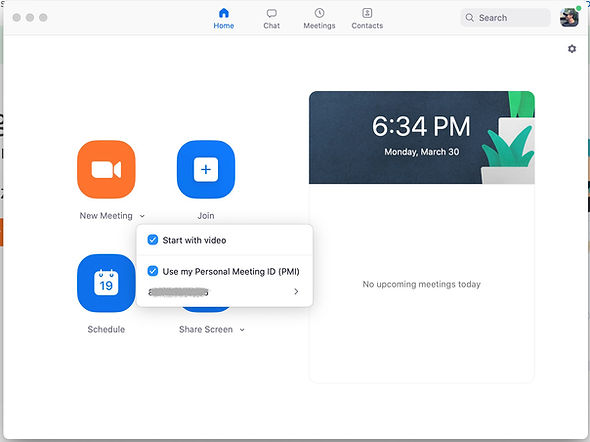Open settings via the gear icon
The height and width of the screenshot is (442, 590).
click(x=572, y=49)
